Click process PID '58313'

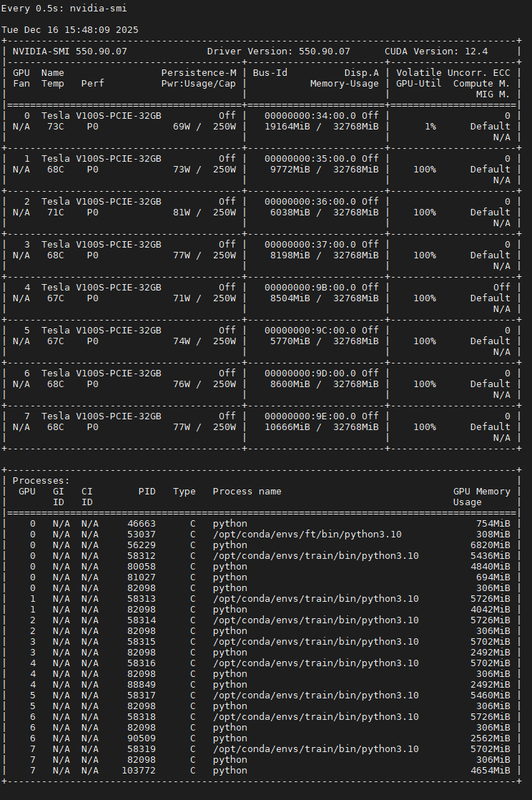142,598
